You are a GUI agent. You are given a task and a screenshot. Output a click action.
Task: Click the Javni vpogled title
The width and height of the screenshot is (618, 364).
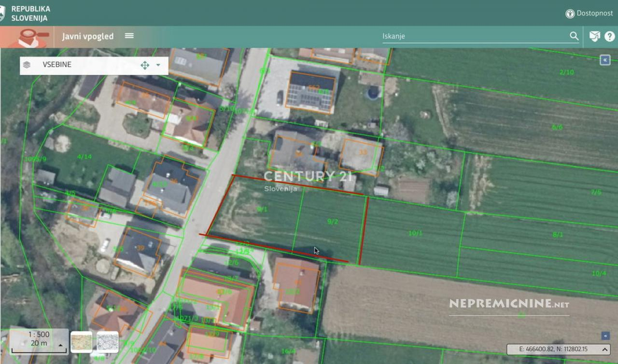tap(88, 36)
